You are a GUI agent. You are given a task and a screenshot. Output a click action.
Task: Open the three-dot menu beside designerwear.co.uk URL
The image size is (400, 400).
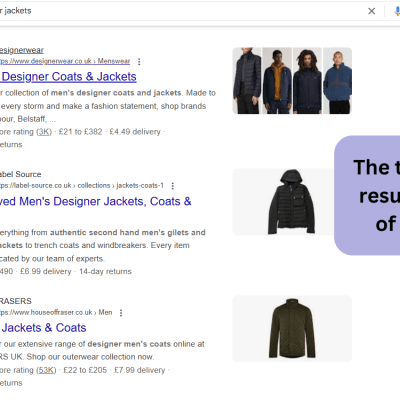click(139, 62)
